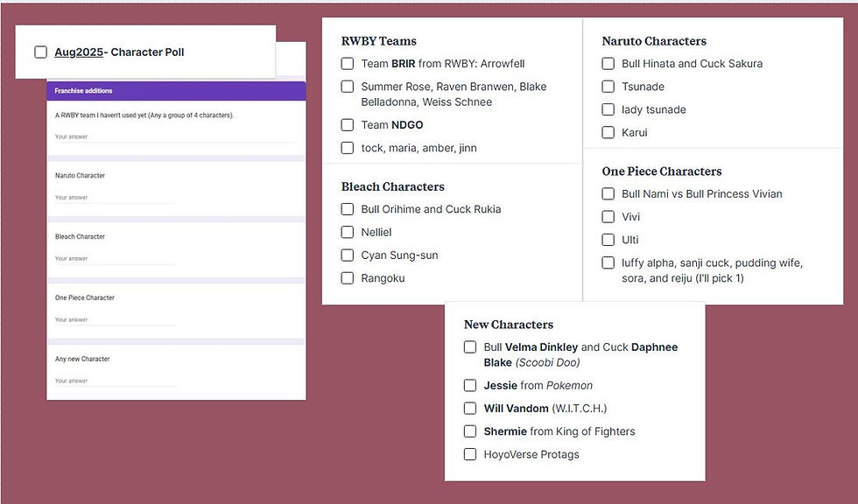
Task: Check the tock, maria, amber, jinn box
Action: click(x=348, y=148)
